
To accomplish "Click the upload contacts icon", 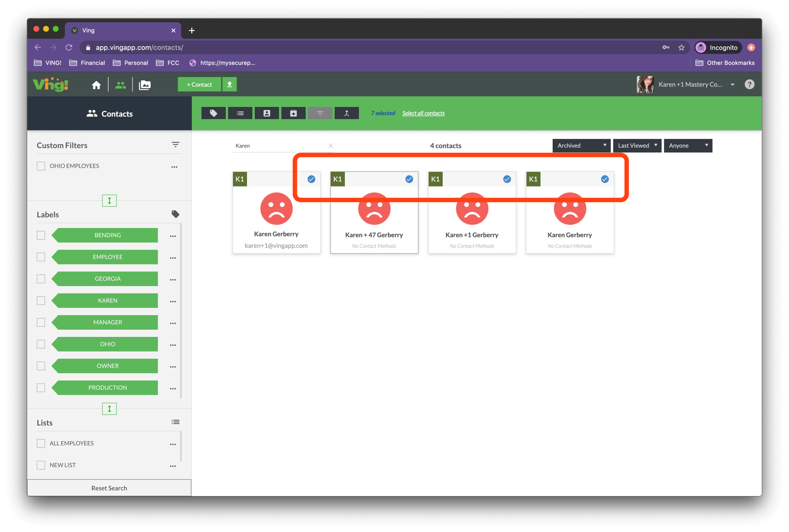I will pyautogui.click(x=229, y=84).
